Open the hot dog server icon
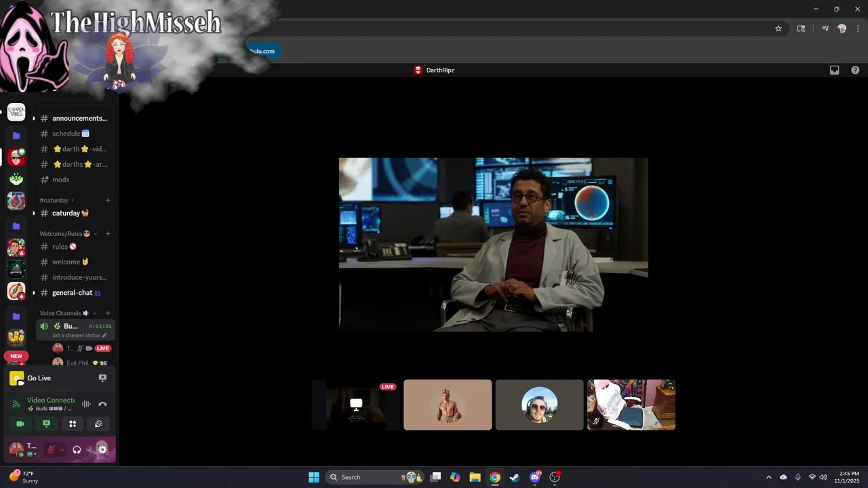Viewport: 868px width, 488px height. [x=16, y=291]
